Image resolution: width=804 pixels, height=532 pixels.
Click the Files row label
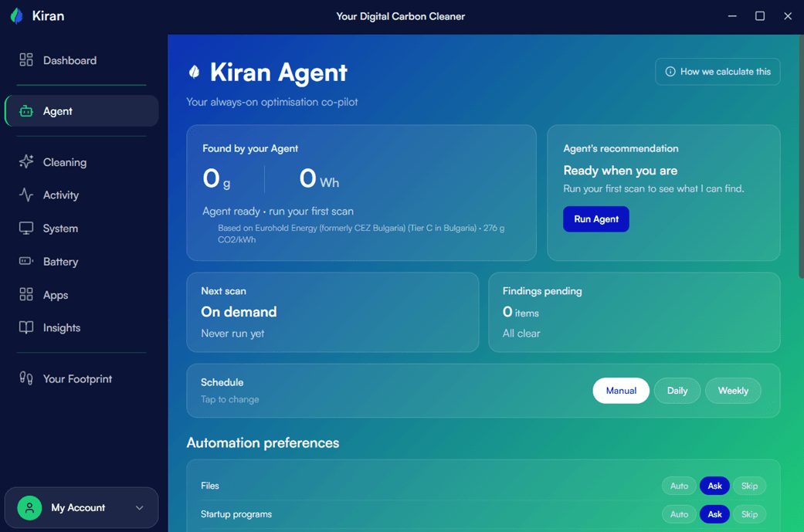pos(210,486)
